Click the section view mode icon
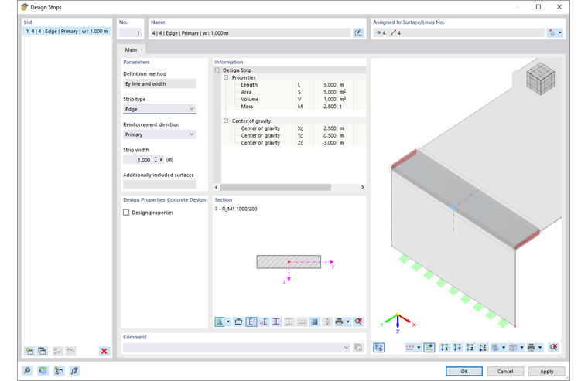The image size is (588, 381). (220, 321)
